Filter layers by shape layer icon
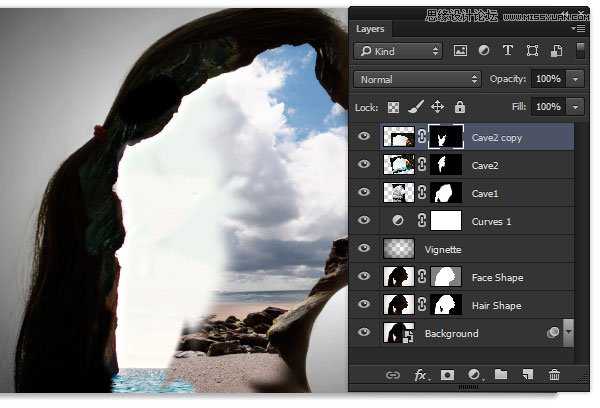Viewport: 600px width, 408px height. [532, 51]
